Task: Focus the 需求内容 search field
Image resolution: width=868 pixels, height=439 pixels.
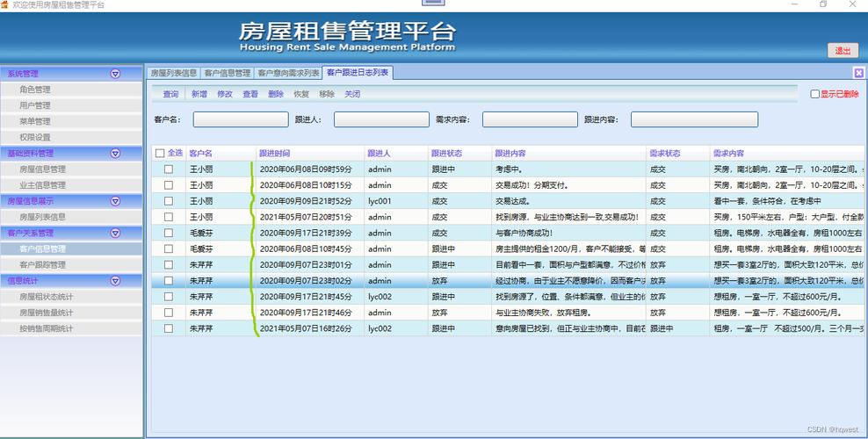Action: pos(530,119)
